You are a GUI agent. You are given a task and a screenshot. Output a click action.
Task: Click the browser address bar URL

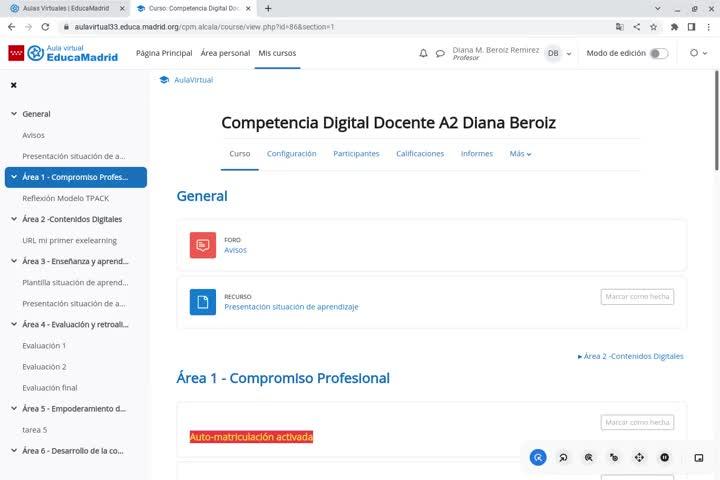point(204,27)
